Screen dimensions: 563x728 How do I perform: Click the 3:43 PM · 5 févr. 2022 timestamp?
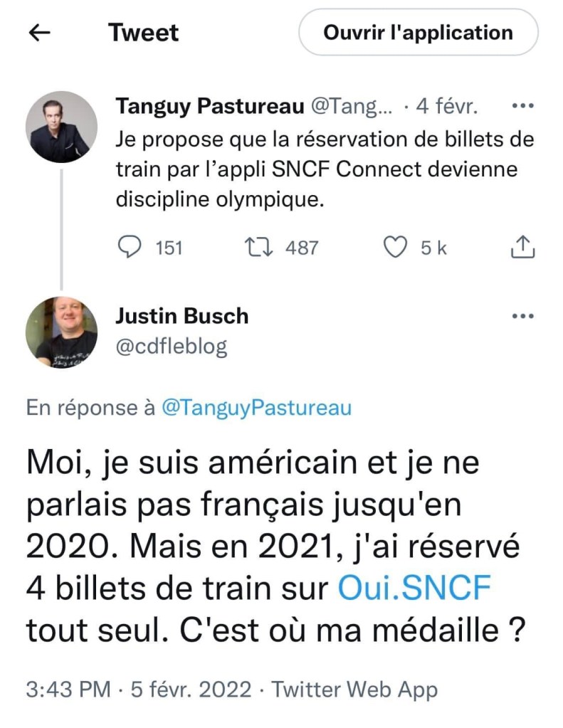tap(139, 689)
